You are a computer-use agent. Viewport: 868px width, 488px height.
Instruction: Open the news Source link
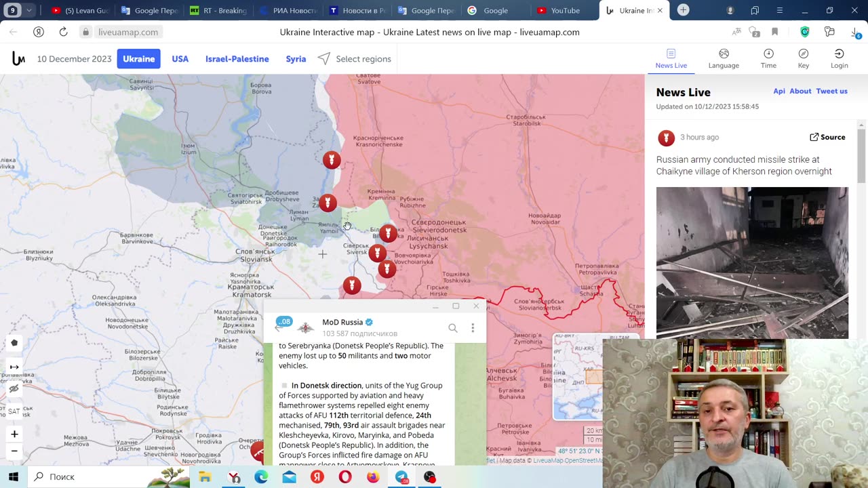[827, 137]
